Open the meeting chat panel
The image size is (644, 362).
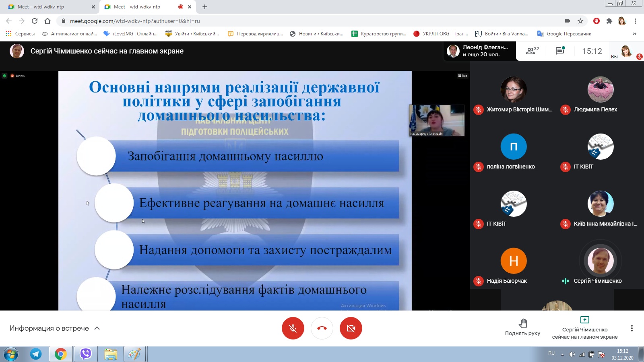[x=560, y=51]
